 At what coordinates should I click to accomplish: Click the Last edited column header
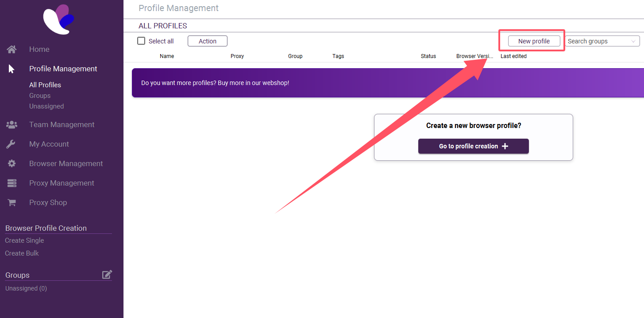(513, 56)
